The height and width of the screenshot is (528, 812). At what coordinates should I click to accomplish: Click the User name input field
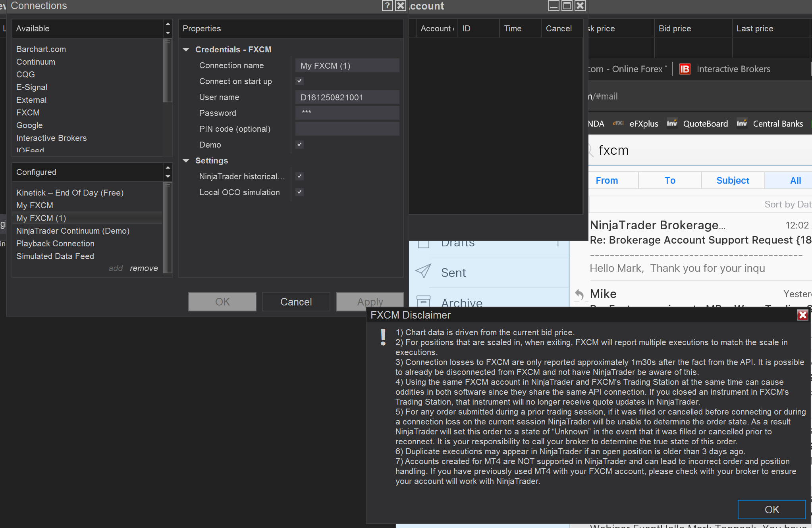point(347,97)
